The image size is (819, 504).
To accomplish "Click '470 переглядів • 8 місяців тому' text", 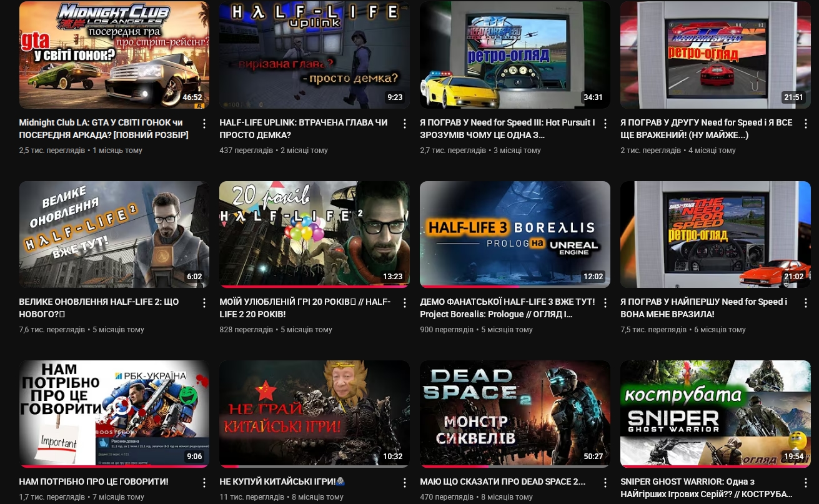I will tap(477, 497).
